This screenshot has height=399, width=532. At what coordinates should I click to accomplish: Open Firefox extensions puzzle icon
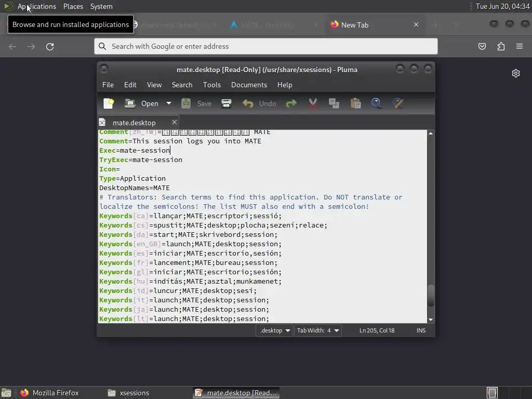coord(501,46)
